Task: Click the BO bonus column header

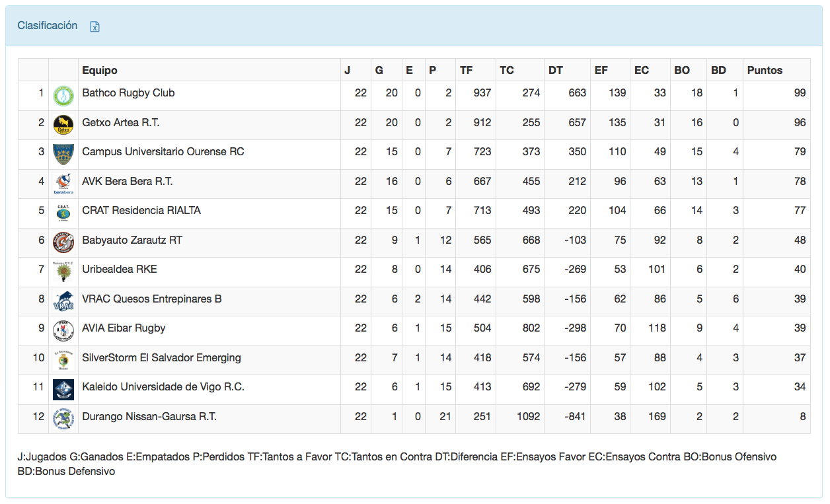Action: tap(682, 70)
